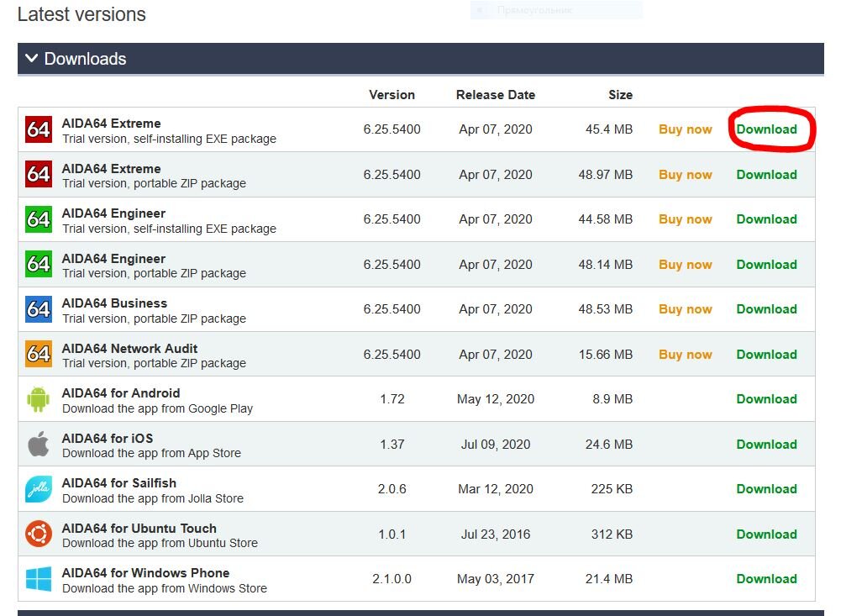The image size is (841, 616).
Task: Download AIDA64 for Windows Phone
Action: (x=766, y=578)
